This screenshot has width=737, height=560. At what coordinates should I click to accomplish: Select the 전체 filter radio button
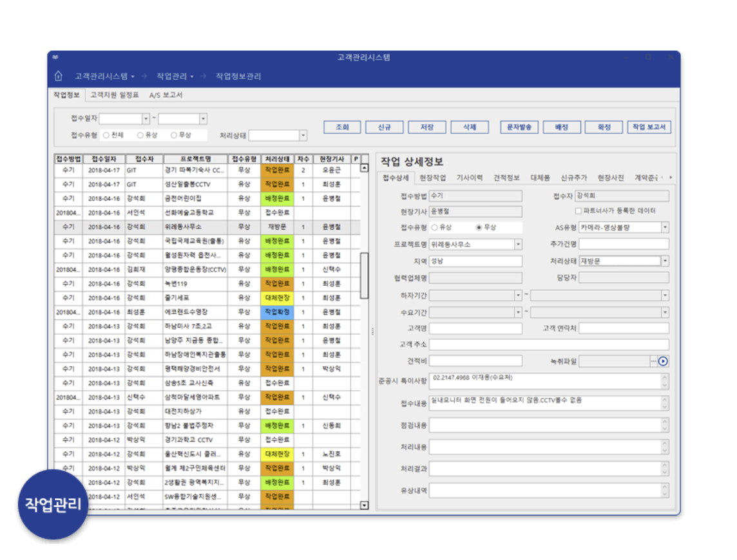(106, 135)
